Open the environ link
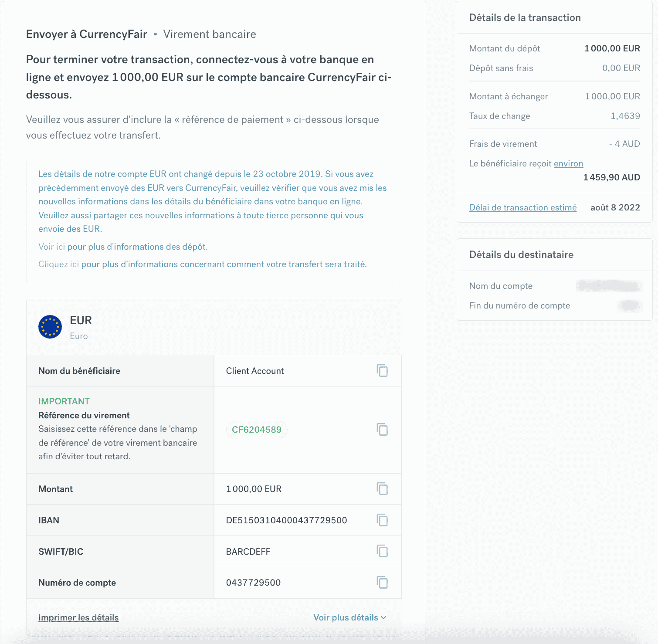The image size is (658, 644). click(568, 163)
